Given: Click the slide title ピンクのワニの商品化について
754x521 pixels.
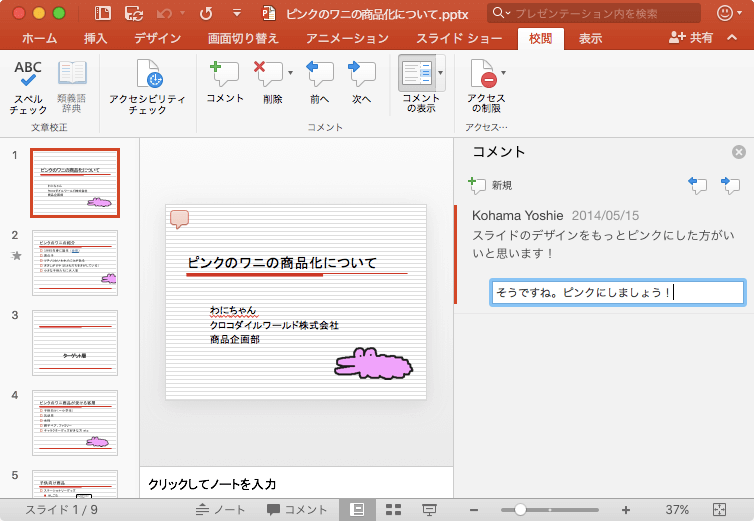Looking at the screenshot, I should click(x=282, y=263).
